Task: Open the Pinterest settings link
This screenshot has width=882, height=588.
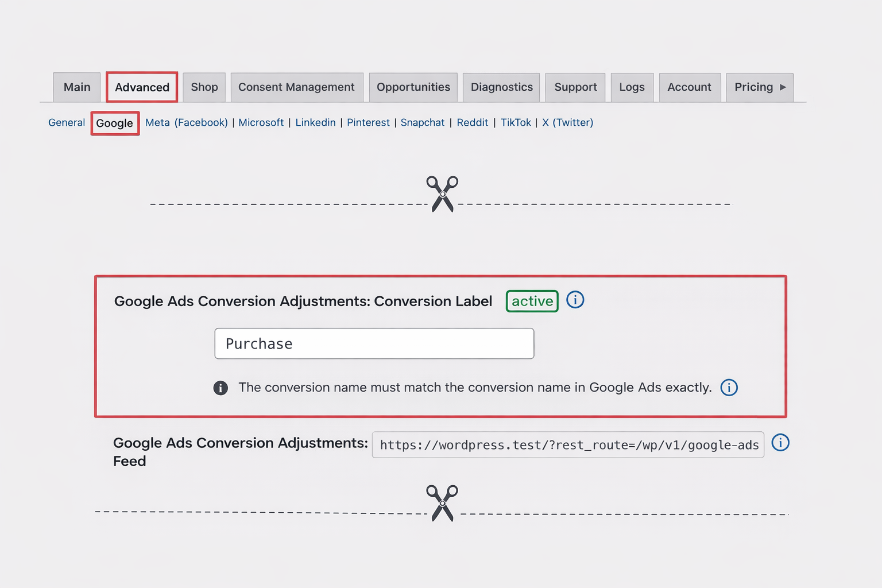Action: pos(368,122)
